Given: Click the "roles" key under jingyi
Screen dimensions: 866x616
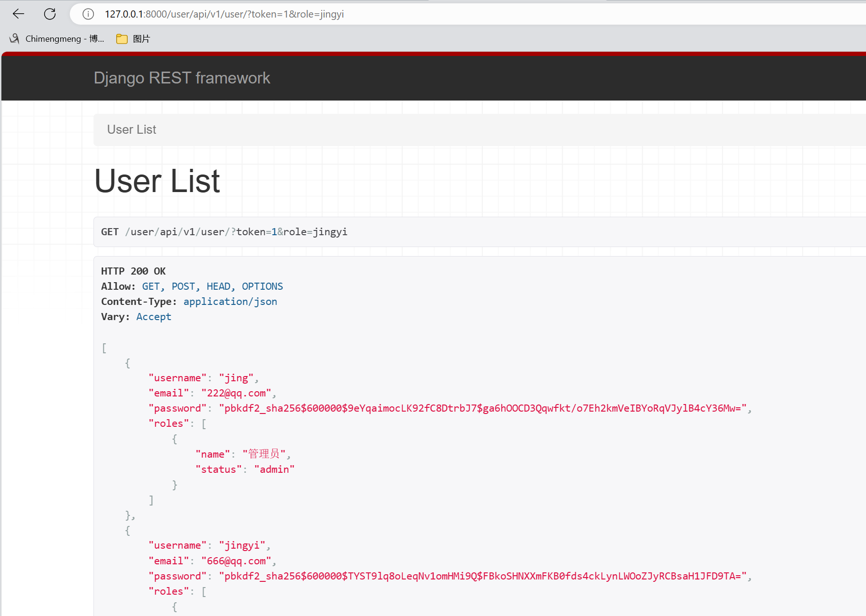Looking at the screenshot, I should coord(169,591).
